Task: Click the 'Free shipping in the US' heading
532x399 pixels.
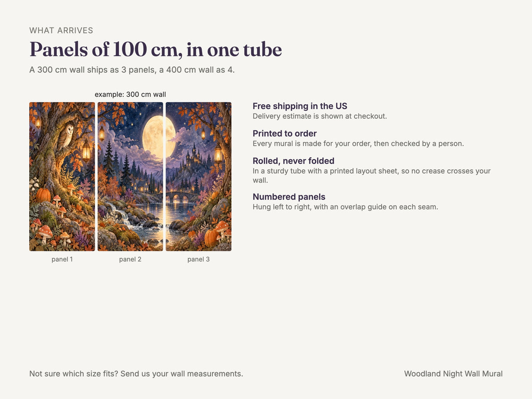Action: (x=300, y=106)
